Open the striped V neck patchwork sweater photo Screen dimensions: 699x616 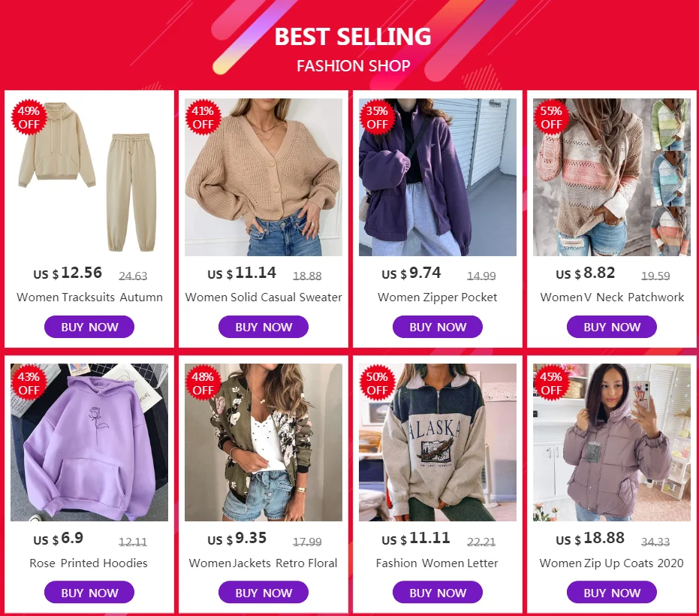(x=612, y=177)
